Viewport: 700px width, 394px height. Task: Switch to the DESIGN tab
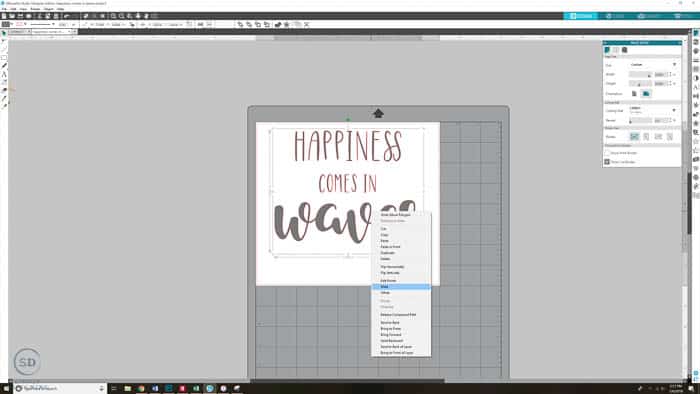[x=580, y=16]
